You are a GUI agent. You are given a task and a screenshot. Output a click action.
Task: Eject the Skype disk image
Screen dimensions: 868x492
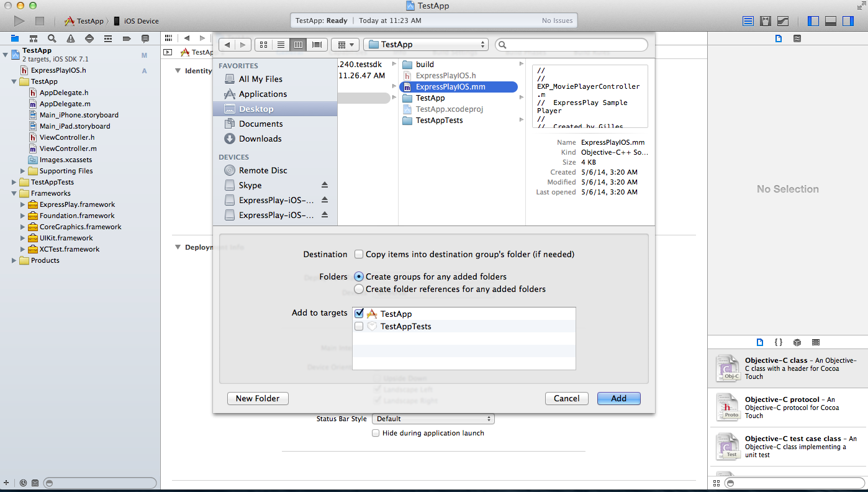pos(324,185)
